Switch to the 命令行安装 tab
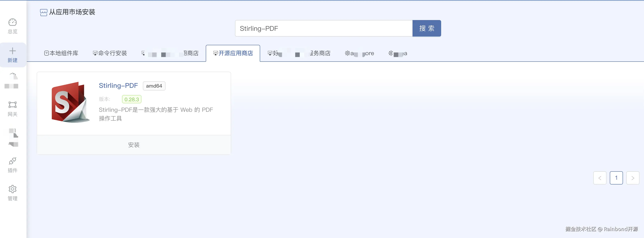The height and width of the screenshot is (238, 644). click(110, 53)
